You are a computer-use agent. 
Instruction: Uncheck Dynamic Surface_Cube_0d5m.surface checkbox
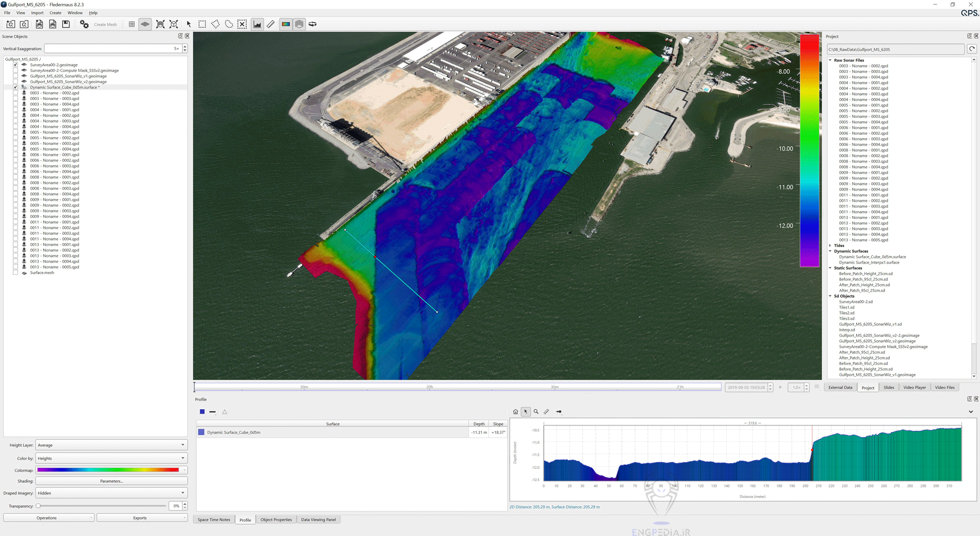[15, 87]
